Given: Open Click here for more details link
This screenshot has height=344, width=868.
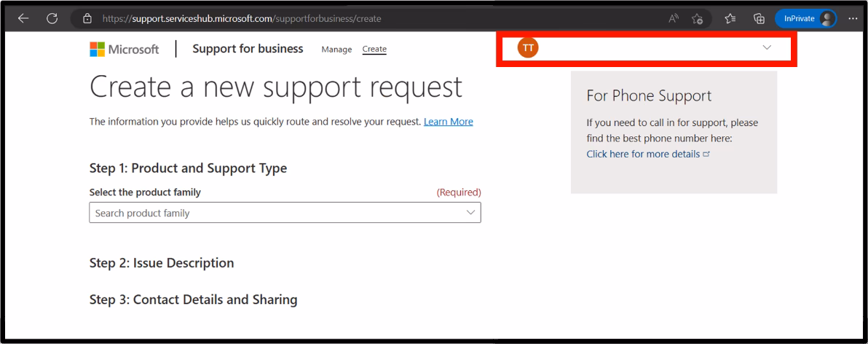Looking at the screenshot, I should click(647, 154).
